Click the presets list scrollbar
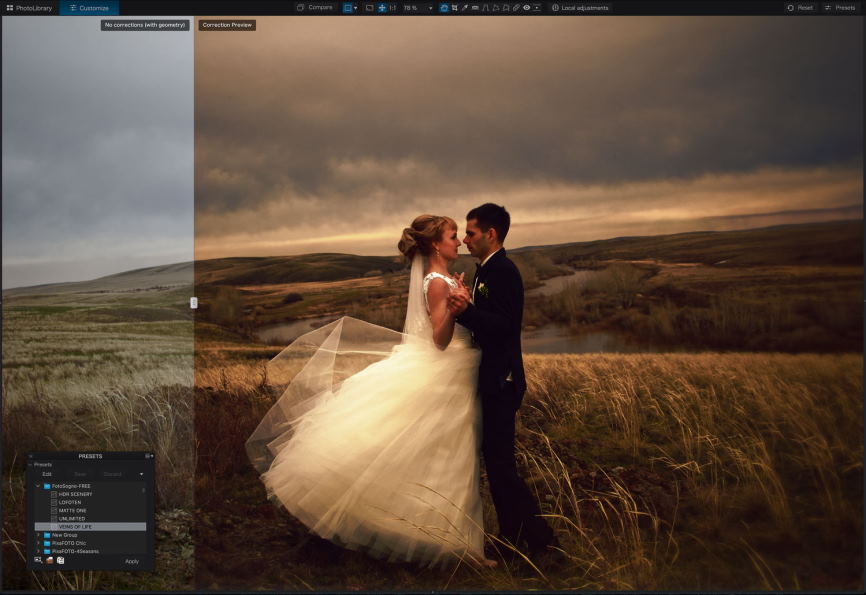Image resolution: width=866 pixels, height=595 pixels. [144, 490]
